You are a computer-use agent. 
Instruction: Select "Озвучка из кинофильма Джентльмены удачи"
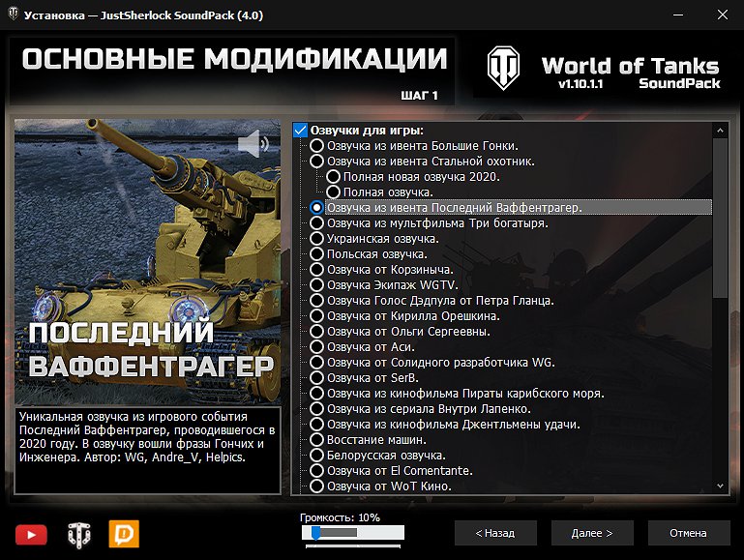pyautogui.click(x=317, y=425)
